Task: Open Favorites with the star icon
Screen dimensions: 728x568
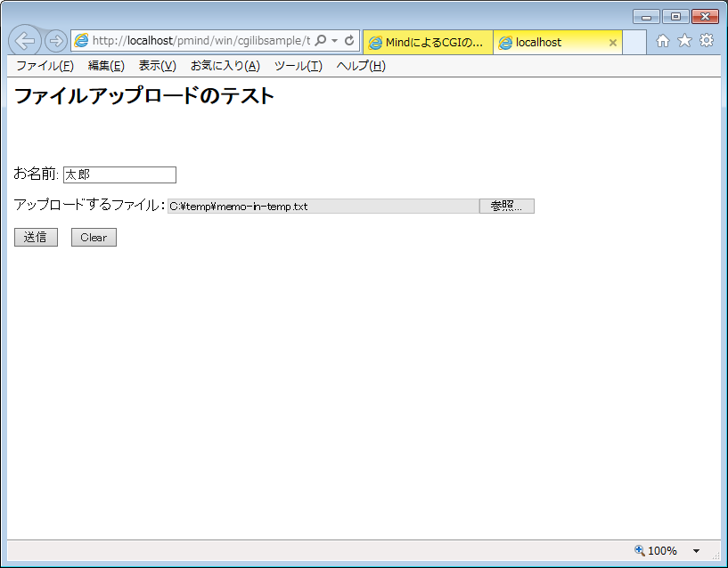Action: pos(685,41)
